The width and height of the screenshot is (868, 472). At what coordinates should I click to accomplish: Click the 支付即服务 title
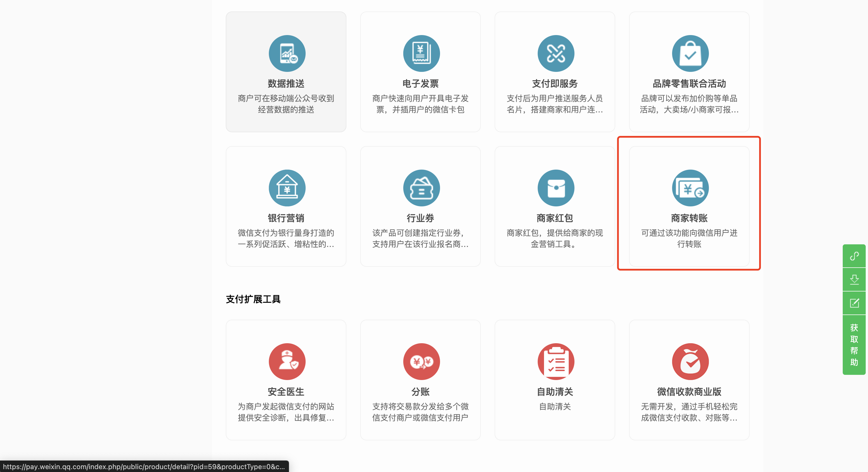555,83
